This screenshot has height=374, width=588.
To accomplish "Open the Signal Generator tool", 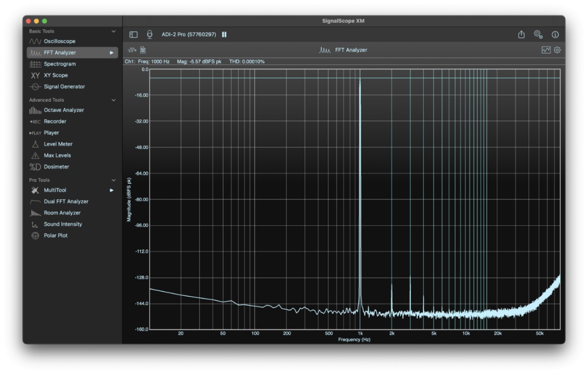I will click(x=64, y=87).
